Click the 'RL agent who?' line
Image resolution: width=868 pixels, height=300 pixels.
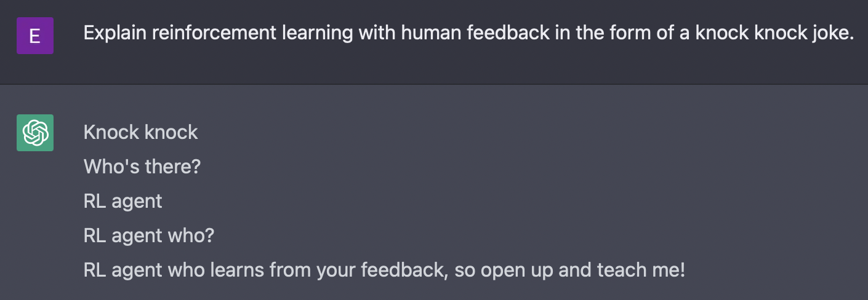148,235
